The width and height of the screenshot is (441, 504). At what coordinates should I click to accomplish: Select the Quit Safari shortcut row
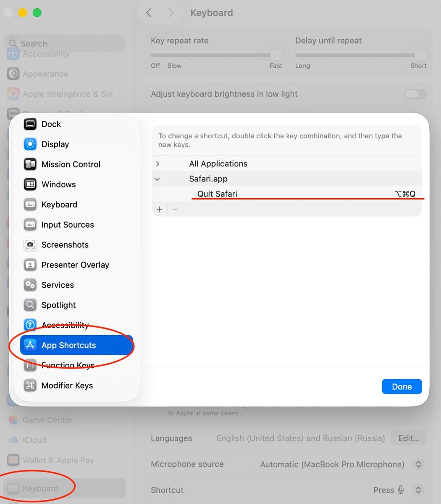click(287, 194)
